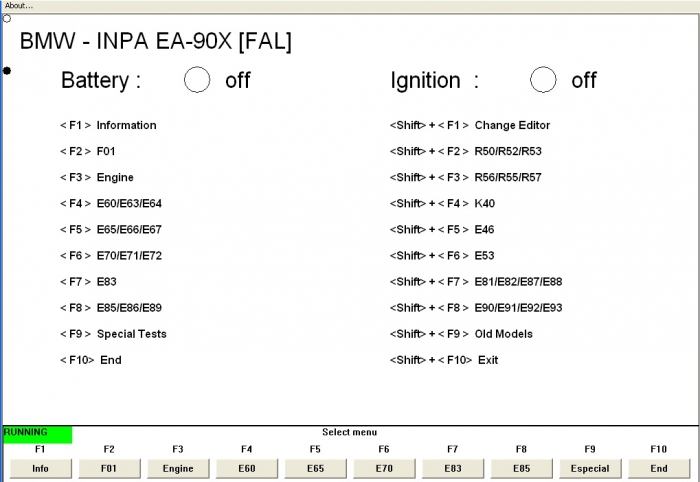Click the E60 button under F4

[x=246, y=468]
